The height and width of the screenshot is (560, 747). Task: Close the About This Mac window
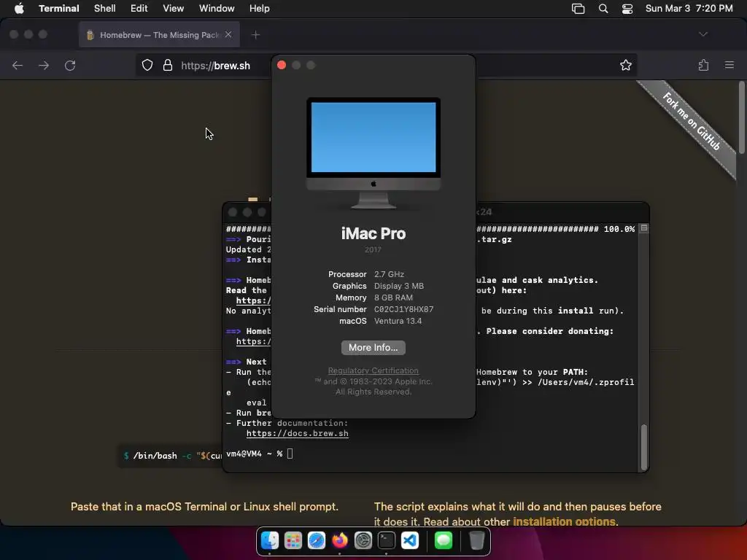(282, 65)
